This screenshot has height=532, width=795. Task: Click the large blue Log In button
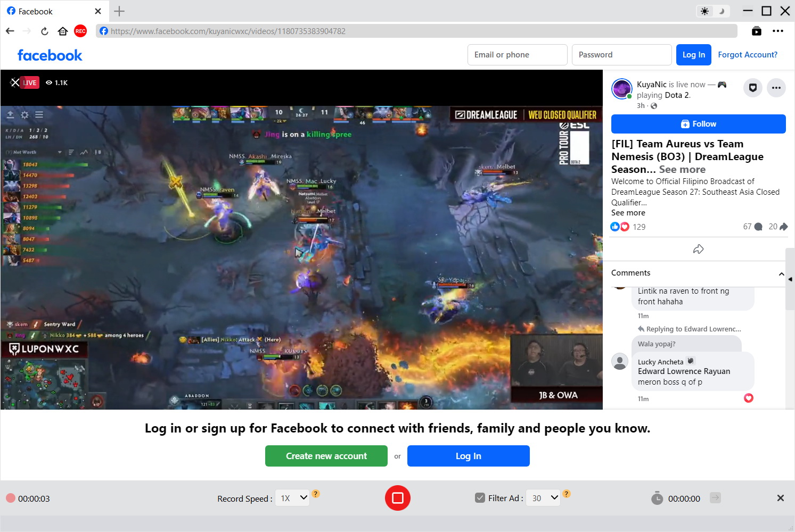pyautogui.click(x=469, y=456)
